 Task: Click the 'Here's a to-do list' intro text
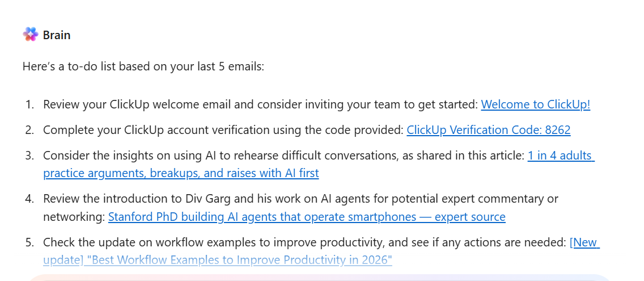click(x=143, y=66)
